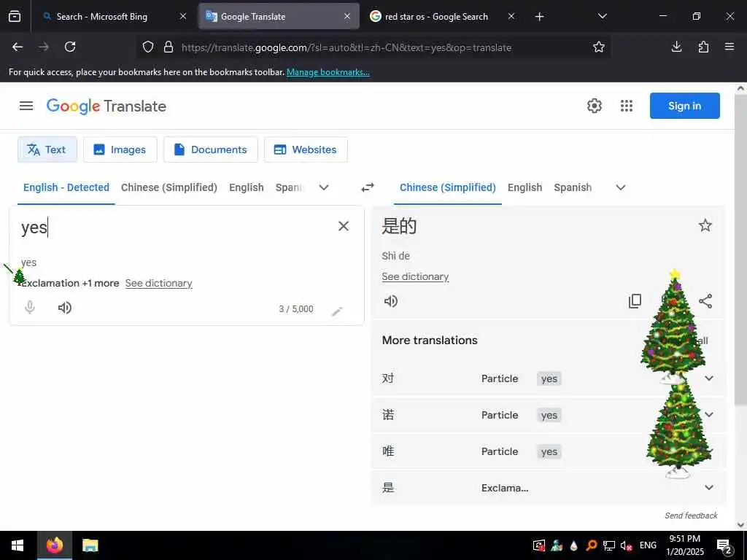The width and height of the screenshot is (747, 560).
Task: Select the Images translation mode
Action: 120,149
